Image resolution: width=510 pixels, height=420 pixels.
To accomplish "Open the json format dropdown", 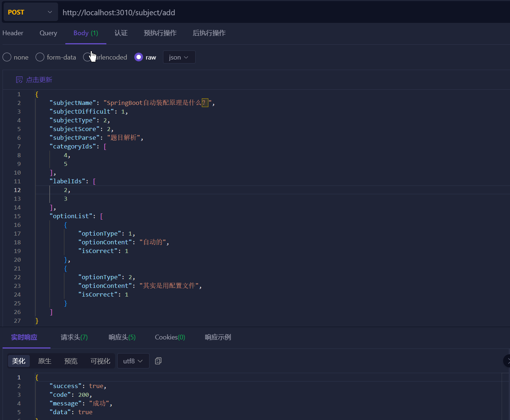I will pyautogui.click(x=179, y=57).
